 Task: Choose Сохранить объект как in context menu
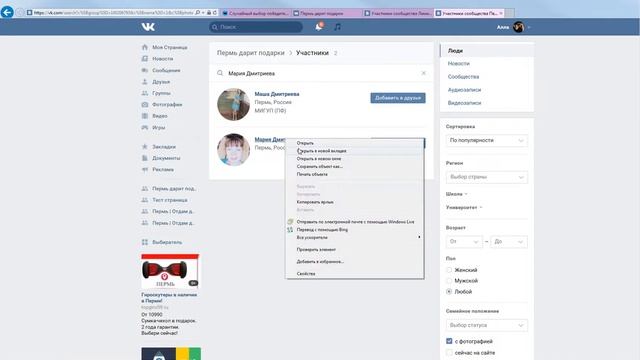pyautogui.click(x=354, y=166)
